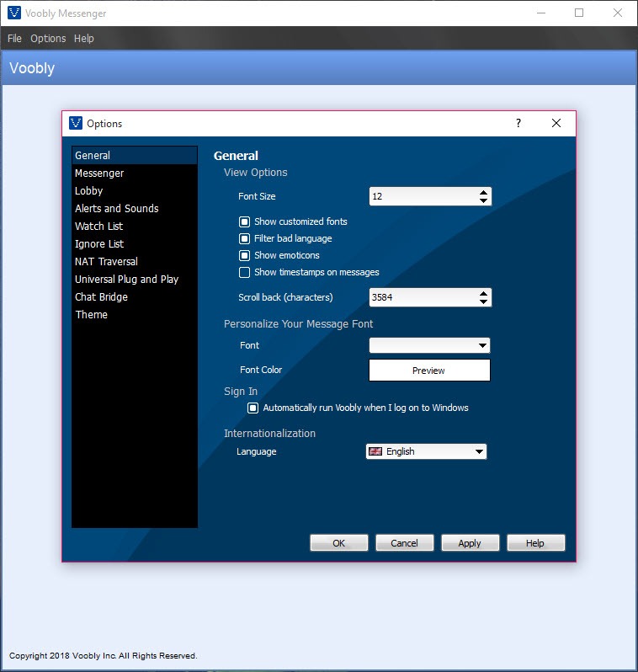The width and height of the screenshot is (638, 672).
Task: Open the Options menu
Action: (48, 39)
